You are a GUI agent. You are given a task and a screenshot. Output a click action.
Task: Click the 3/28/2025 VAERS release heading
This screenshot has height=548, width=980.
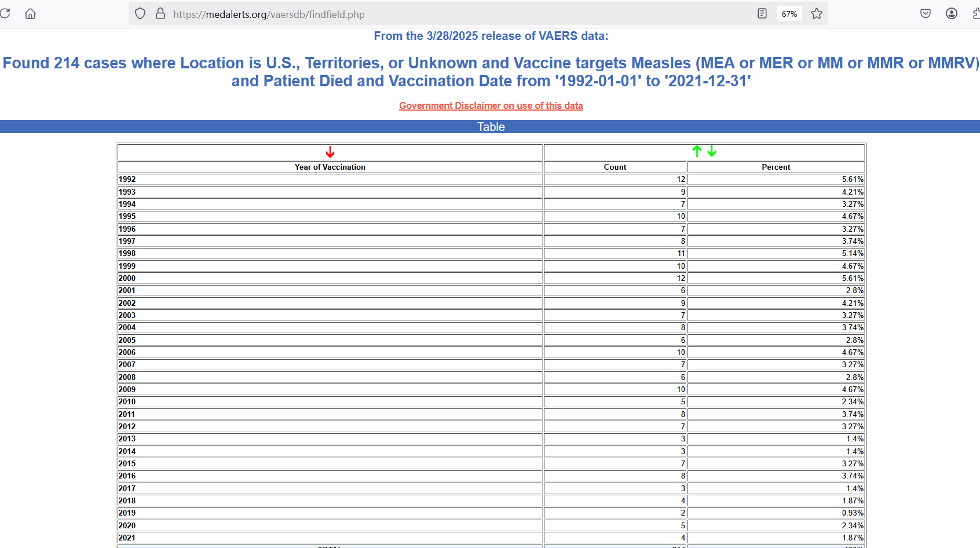491,36
